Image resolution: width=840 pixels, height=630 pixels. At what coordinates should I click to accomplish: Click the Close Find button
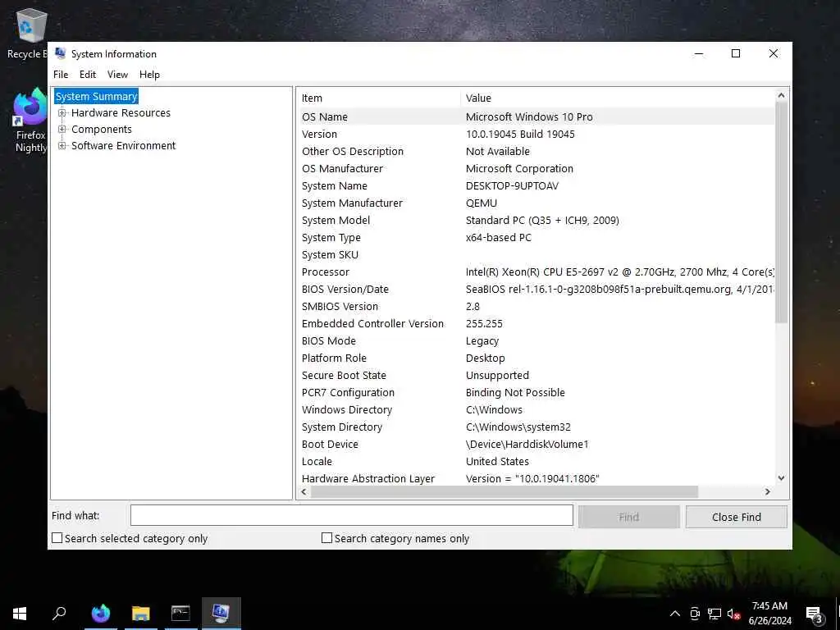736,517
